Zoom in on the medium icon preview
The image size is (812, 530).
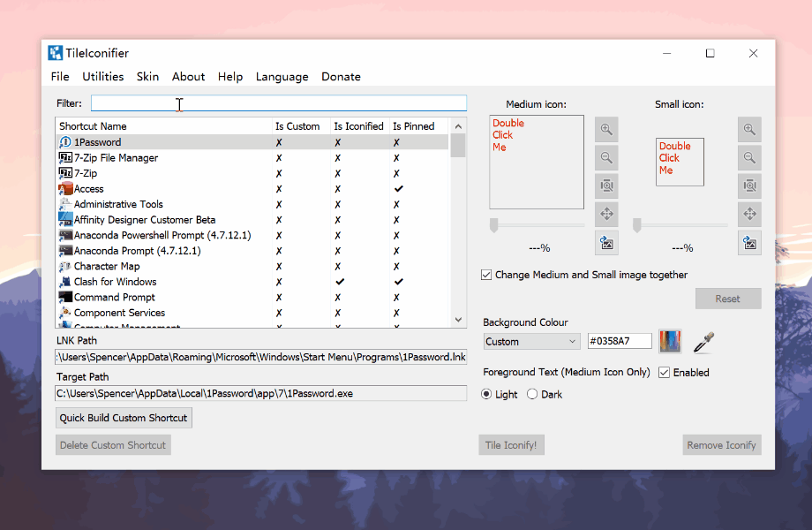606,129
